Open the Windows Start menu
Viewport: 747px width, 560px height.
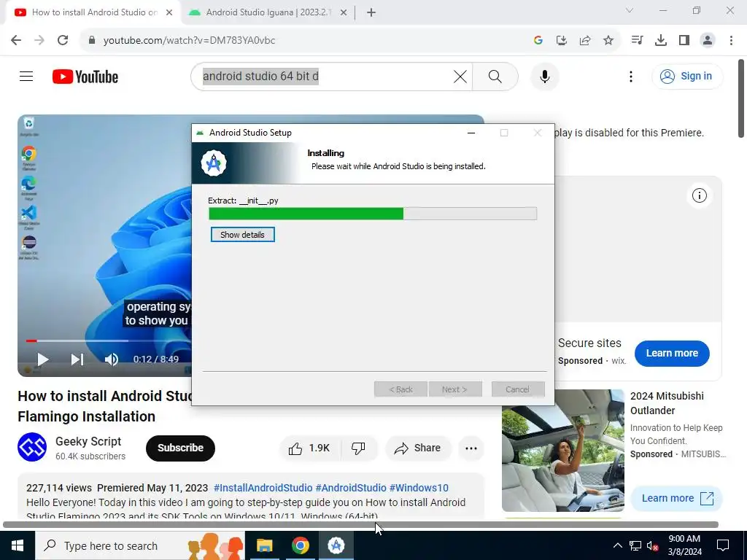(18, 545)
